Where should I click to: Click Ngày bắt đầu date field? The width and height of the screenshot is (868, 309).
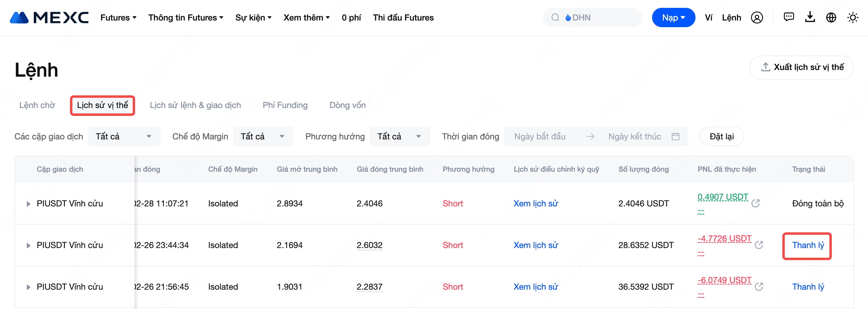point(540,136)
